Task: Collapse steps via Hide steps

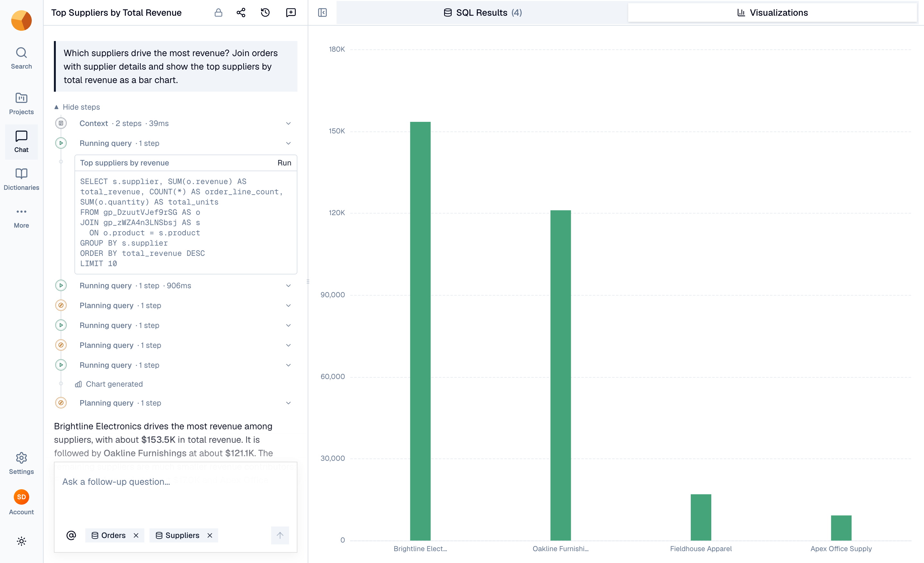Action: click(x=77, y=107)
